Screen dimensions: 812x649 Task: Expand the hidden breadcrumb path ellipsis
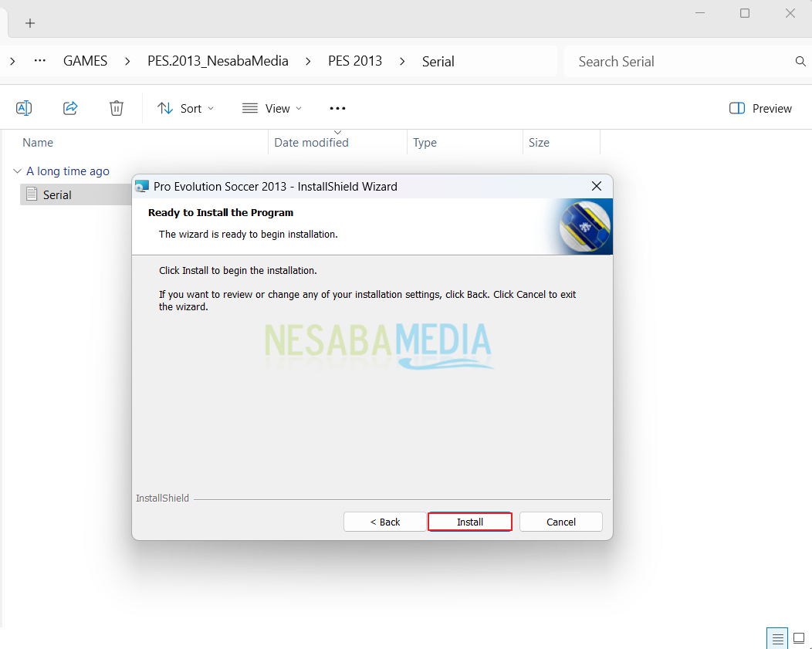click(40, 61)
